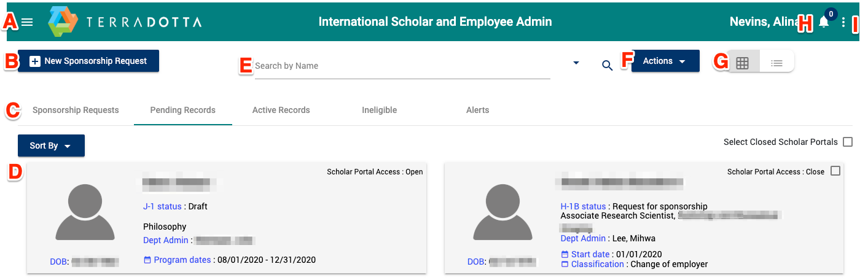Open the hamburger navigation menu
Screen dimensions: 868x280
tap(27, 22)
